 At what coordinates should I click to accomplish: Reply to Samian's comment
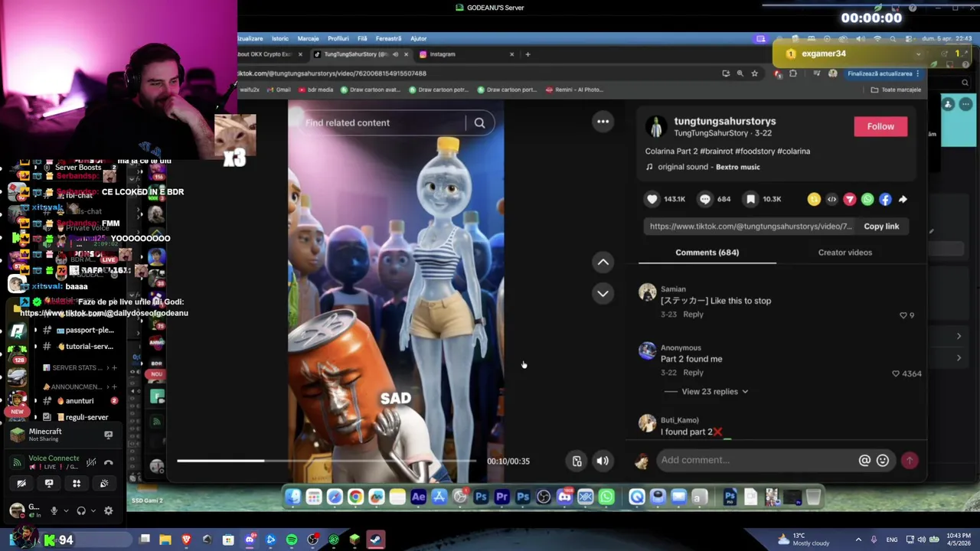pyautogui.click(x=693, y=315)
